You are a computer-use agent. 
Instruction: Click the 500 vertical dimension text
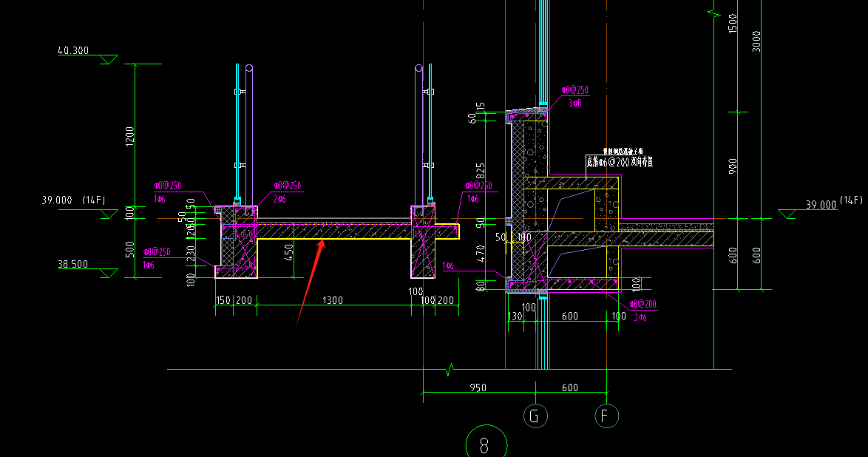[129, 249]
